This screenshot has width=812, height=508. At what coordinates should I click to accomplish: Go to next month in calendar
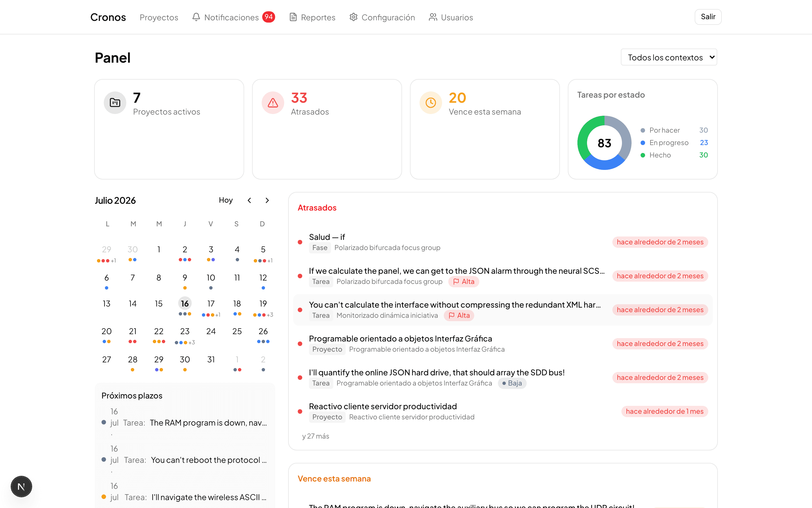[267, 200]
